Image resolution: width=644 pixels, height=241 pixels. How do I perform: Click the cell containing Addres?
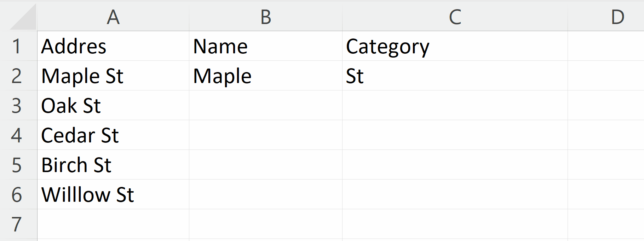click(x=113, y=46)
